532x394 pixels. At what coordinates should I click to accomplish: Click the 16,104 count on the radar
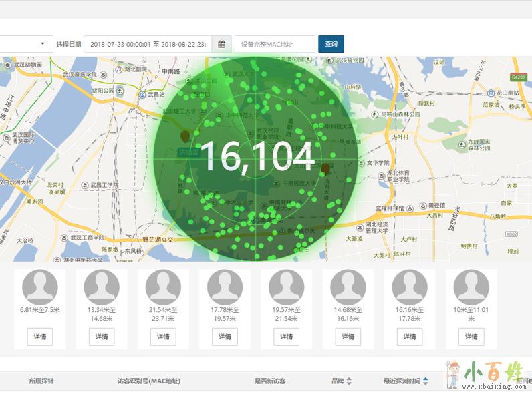(x=257, y=157)
